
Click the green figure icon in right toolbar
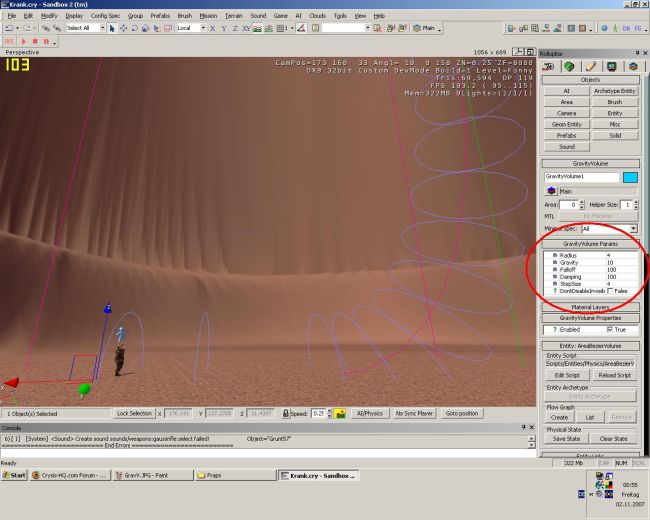pyautogui.click(x=615, y=28)
